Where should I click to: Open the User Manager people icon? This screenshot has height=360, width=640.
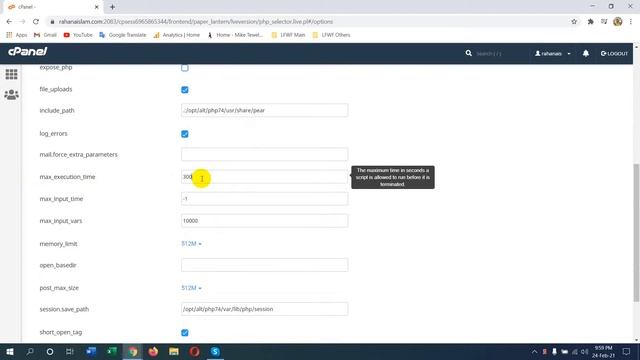11,95
